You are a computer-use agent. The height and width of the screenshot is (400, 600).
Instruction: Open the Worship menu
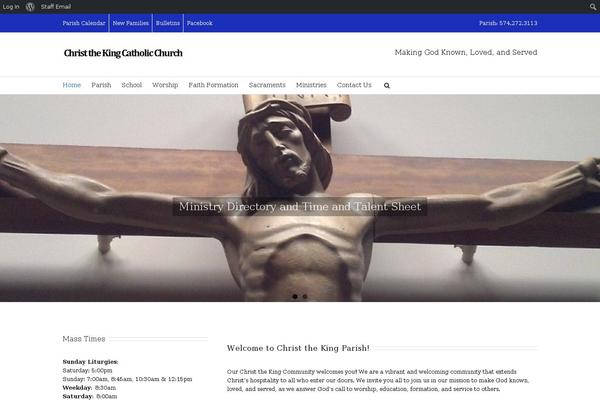pyautogui.click(x=165, y=85)
